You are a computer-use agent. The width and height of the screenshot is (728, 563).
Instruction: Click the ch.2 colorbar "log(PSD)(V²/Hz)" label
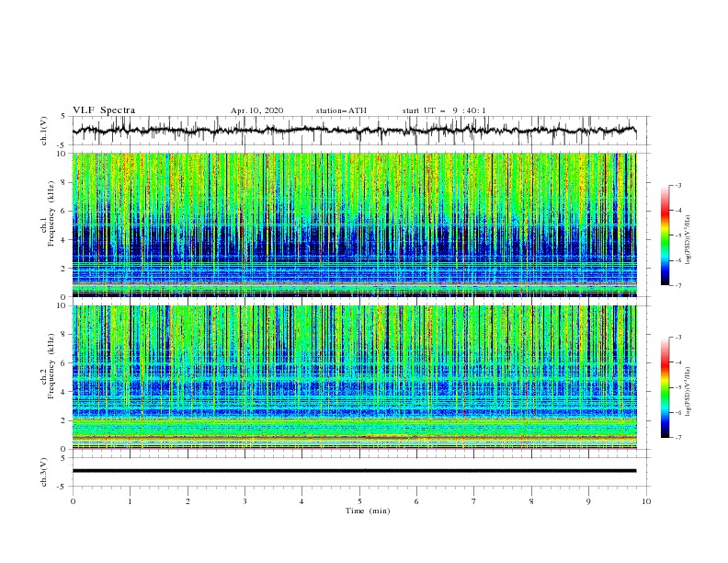coord(688,391)
